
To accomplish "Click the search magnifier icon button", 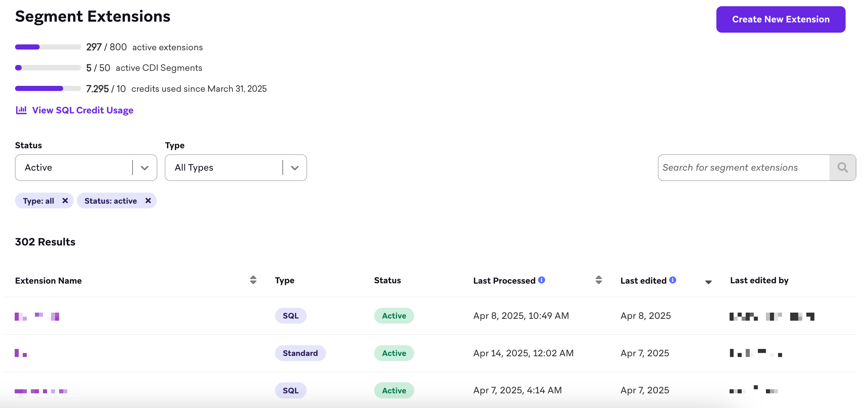I will (x=842, y=168).
